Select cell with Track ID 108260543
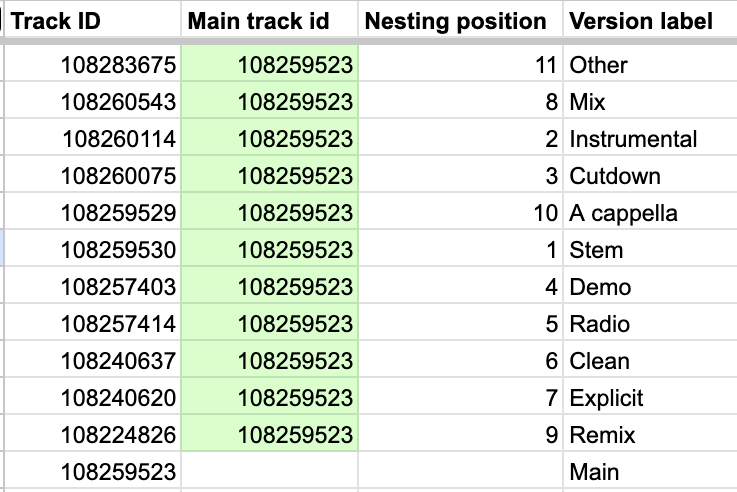 coord(93,101)
